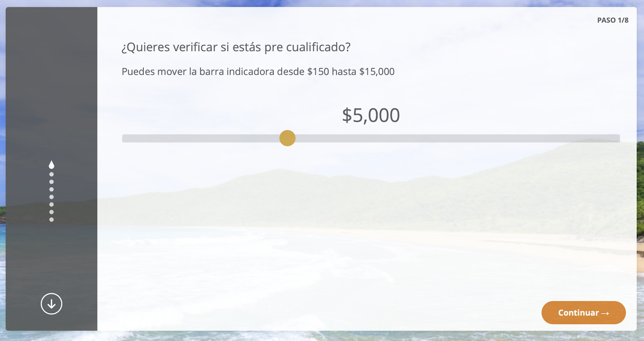Select the third step dot in sidebar

52,182
